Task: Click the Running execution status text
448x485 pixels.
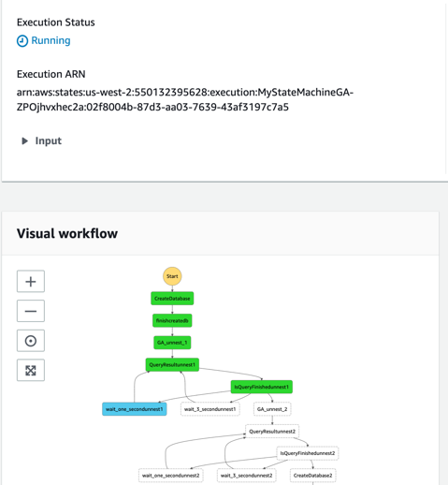Action: (51, 40)
